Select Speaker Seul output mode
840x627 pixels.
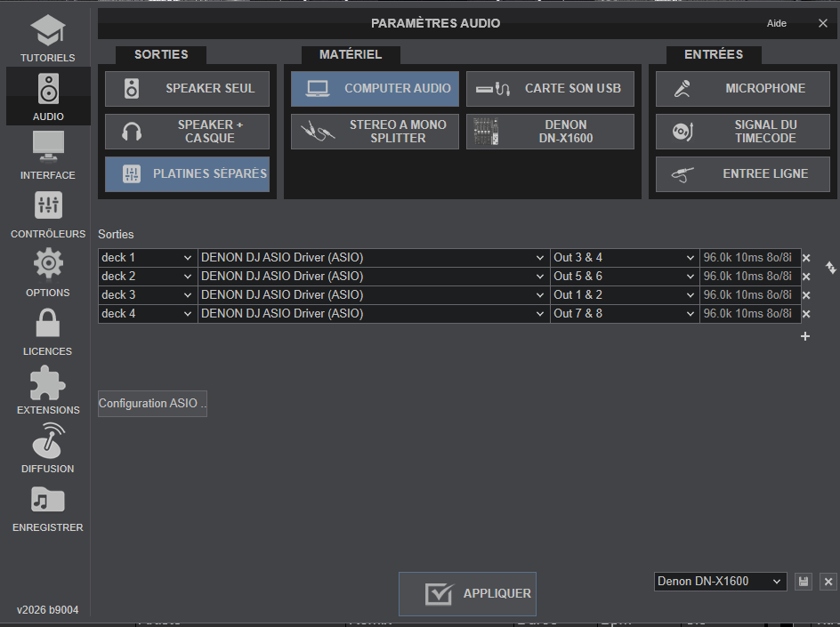[x=187, y=89]
